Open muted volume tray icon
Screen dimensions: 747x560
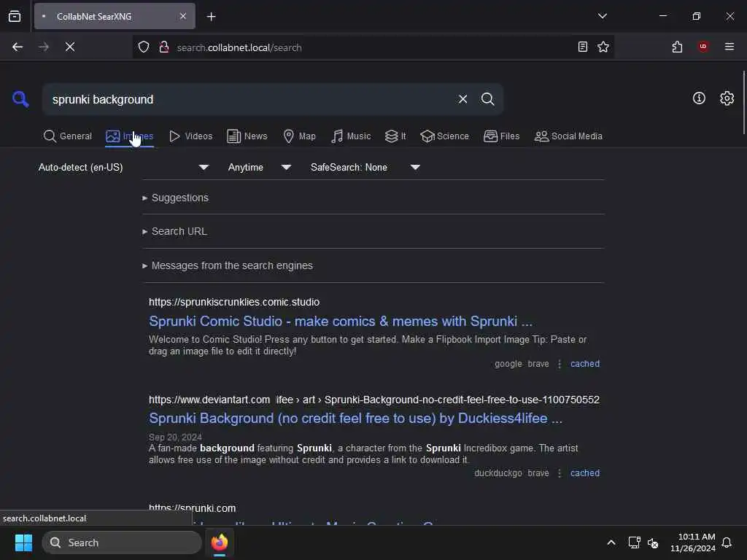click(653, 542)
